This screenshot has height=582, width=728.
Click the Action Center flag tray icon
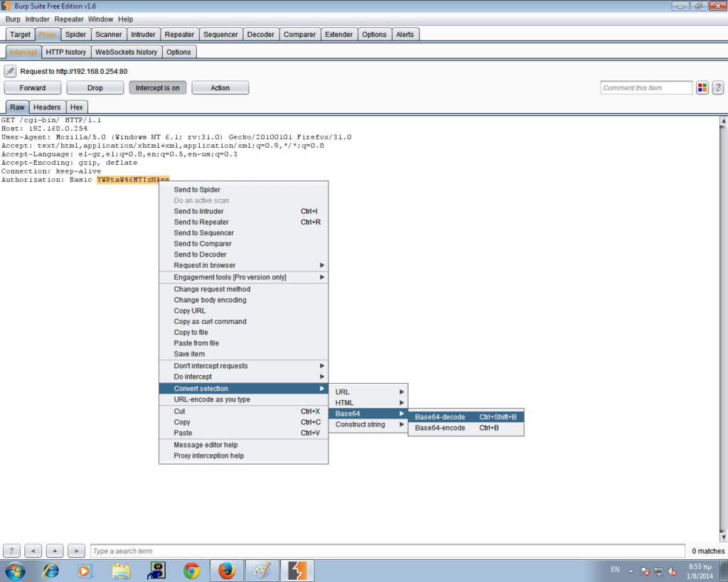[x=644, y=571]
